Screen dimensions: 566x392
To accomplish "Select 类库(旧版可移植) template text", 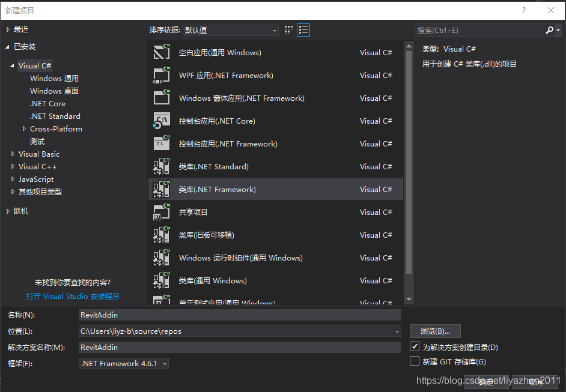I will pos(207,235).
